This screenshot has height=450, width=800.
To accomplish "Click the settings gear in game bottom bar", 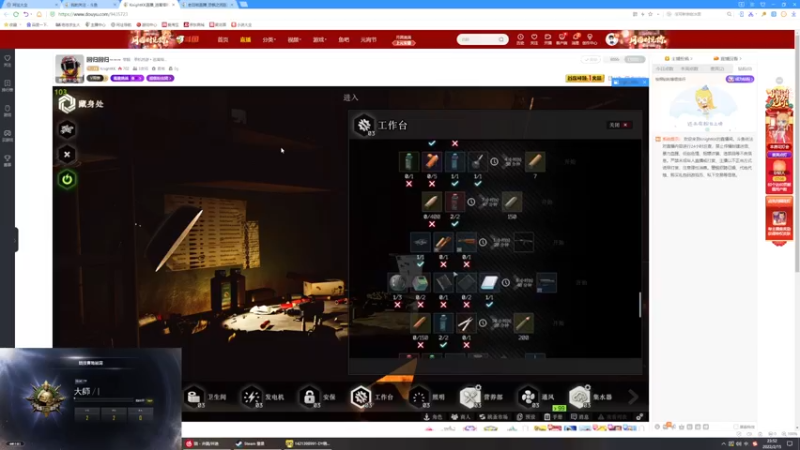I will click(x=639, y=417).
